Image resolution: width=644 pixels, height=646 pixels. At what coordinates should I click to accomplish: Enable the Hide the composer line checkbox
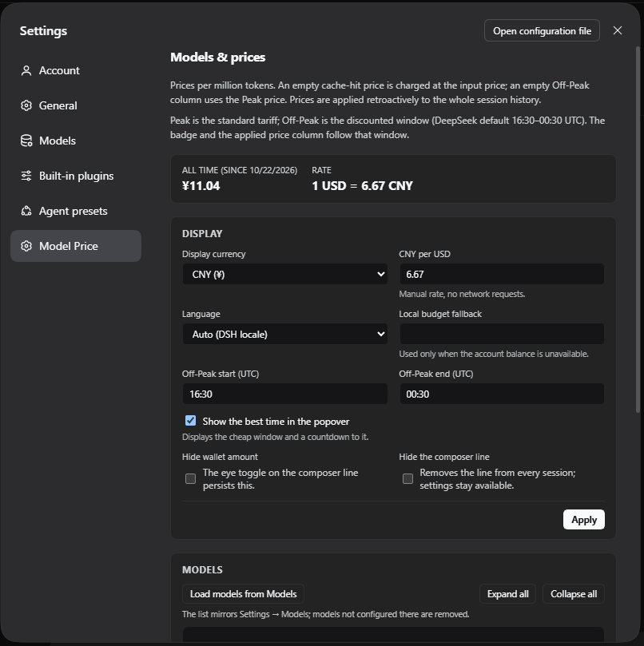coord(407,478)
